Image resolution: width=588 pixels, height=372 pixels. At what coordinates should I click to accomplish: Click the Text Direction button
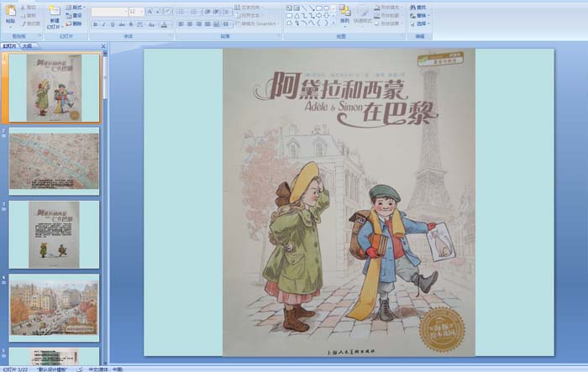click(249, 8)
